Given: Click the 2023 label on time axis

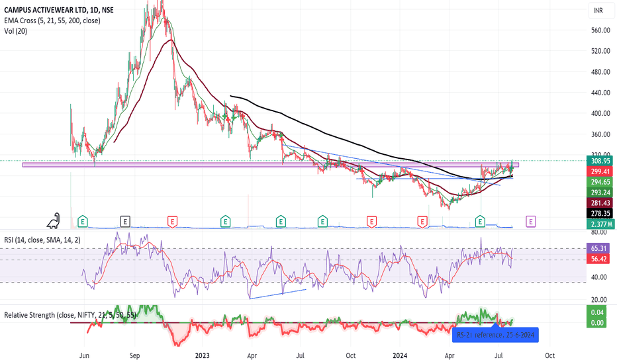Looking at the screenshot, I should pyautogui.click(x=203, y=355).
